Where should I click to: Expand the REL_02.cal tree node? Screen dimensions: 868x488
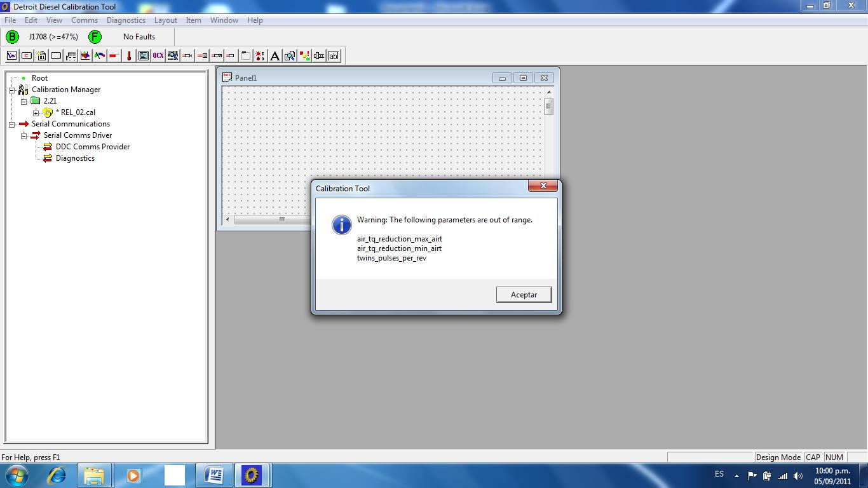point(36,113)
